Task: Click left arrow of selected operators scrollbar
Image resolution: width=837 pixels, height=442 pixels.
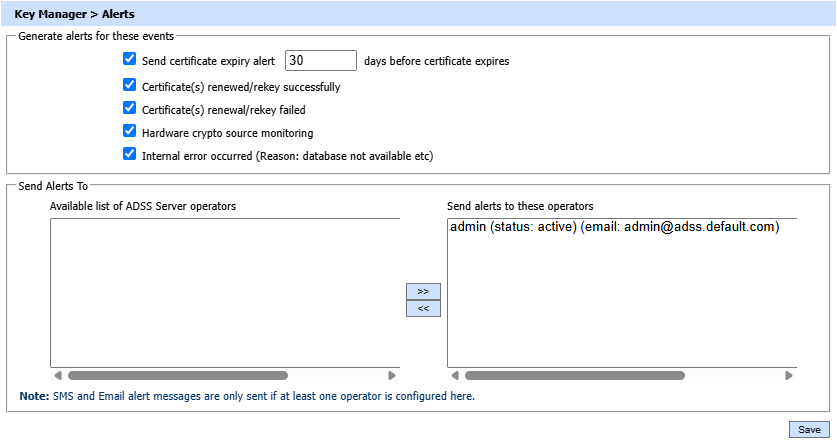Action: click(x=454, y=376)
